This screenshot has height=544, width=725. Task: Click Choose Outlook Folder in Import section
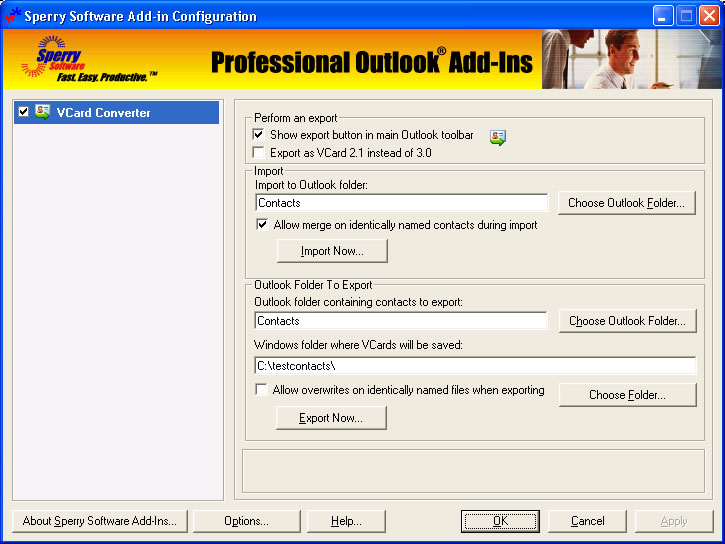click(627, 203)
